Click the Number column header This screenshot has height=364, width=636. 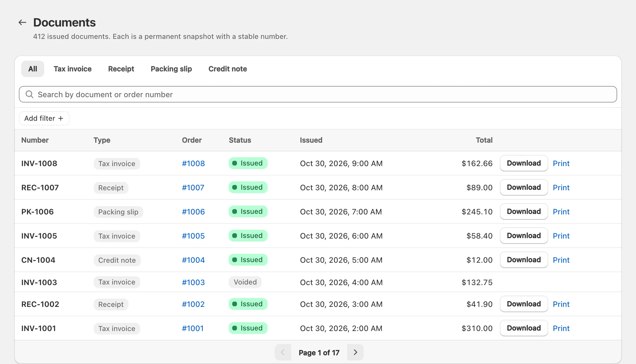35,140
